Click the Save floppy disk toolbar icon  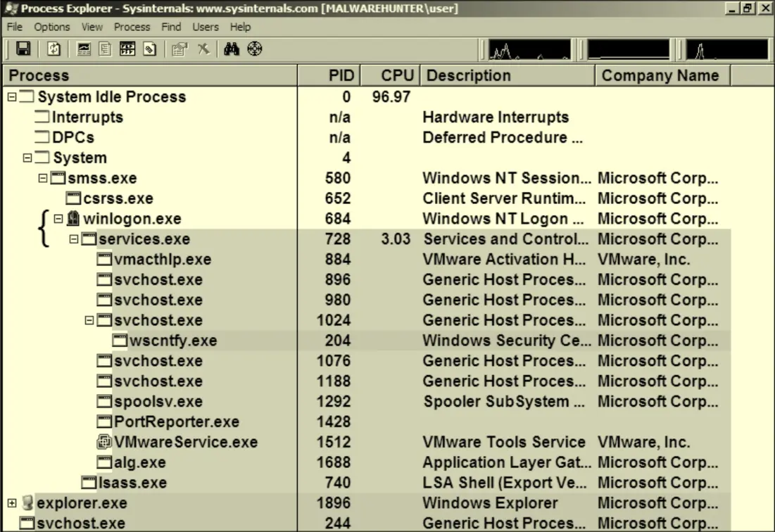(x=23, y=49)
